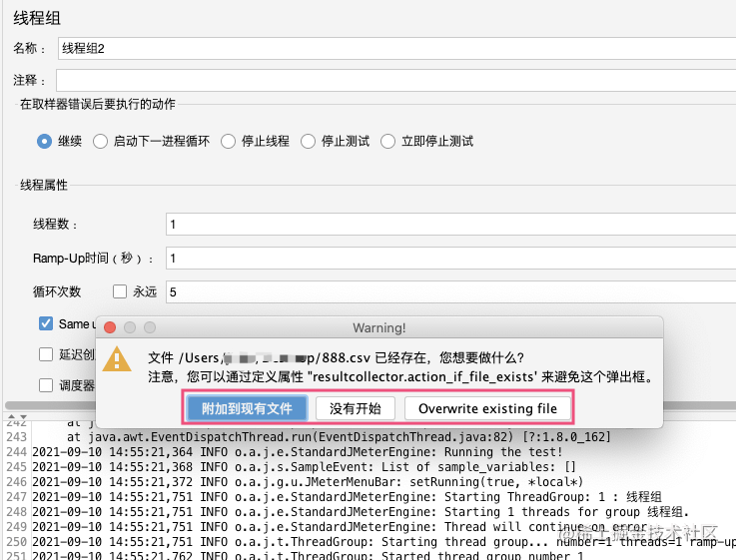
Task: Tick the 延迟创建 checkbox
Action: point(46,354)
